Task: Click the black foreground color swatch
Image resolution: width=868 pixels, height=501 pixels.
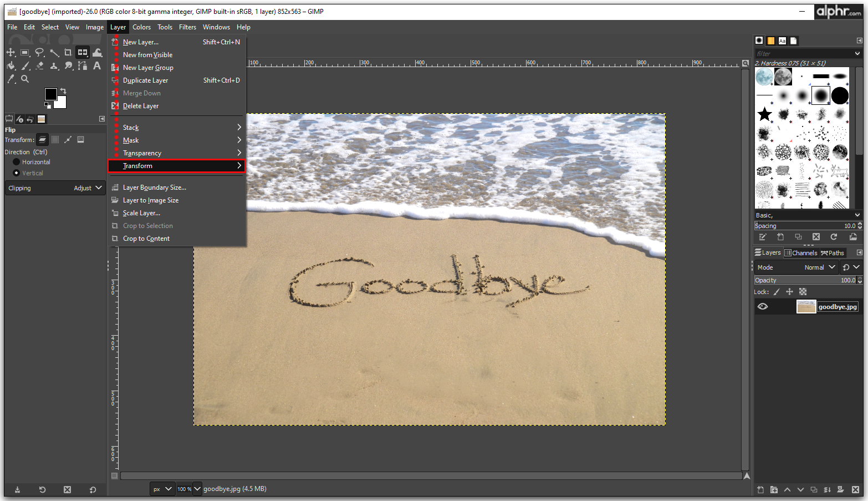Action: coord(50,94)
